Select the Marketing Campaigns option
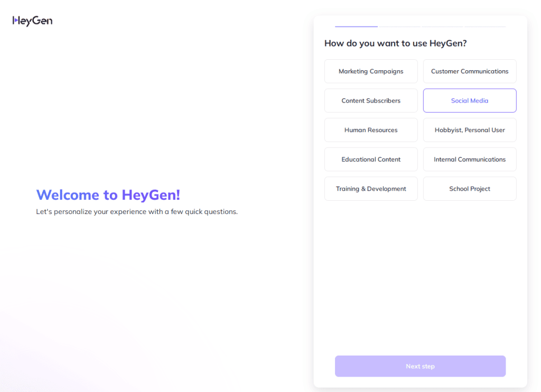Viewport: 541px width, 392px height. pyautogui.click(x=370, y=71)
